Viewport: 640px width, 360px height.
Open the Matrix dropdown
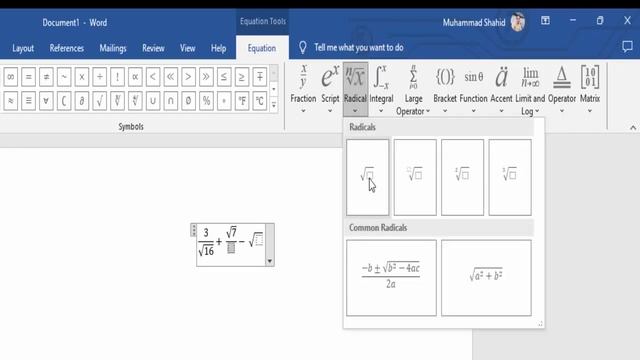pyautogui.click(x=590, y=89)
